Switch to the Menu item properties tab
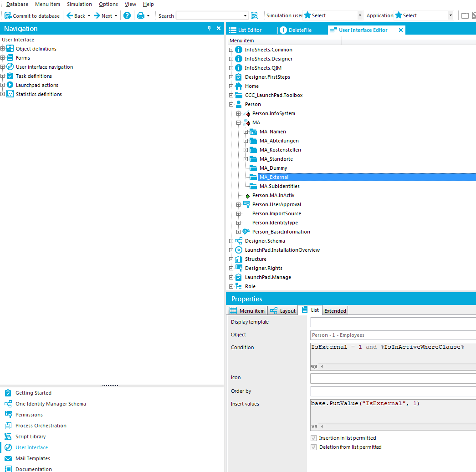Screen dimensions: 476x472 [x=247, y=310]
